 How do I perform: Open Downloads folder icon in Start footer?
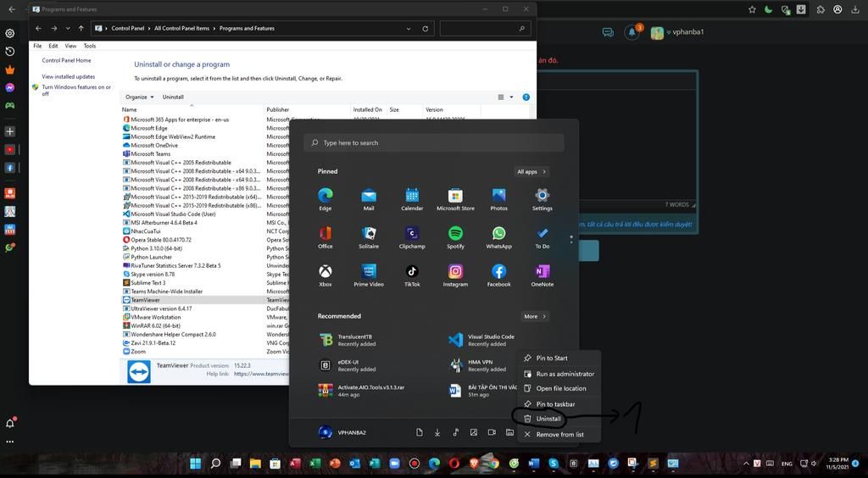[437, 432]
